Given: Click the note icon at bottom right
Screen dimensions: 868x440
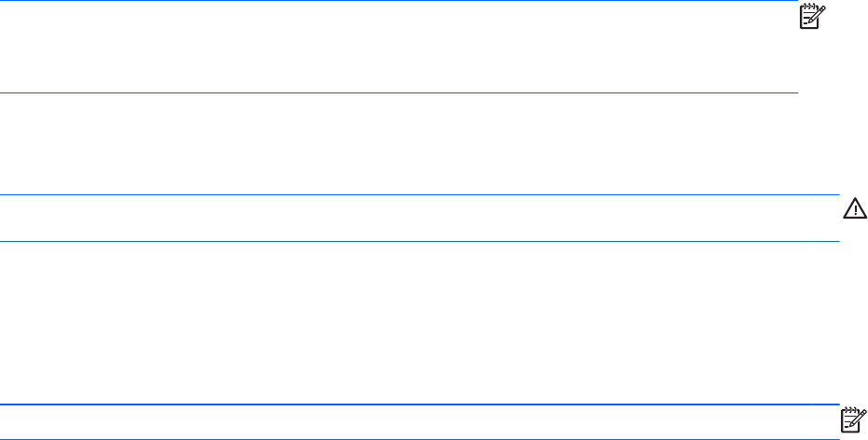Looking at the screenshot, I should click(850, 419).
